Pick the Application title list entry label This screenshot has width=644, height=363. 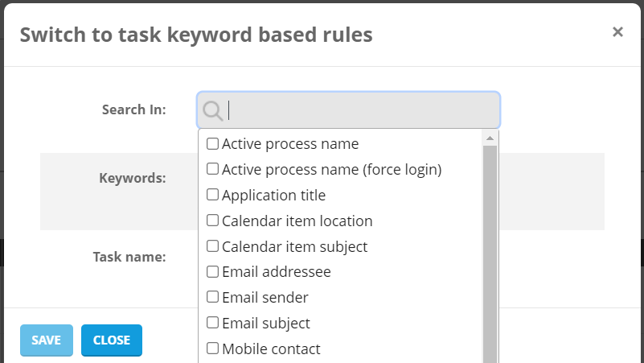click(273, 196)
